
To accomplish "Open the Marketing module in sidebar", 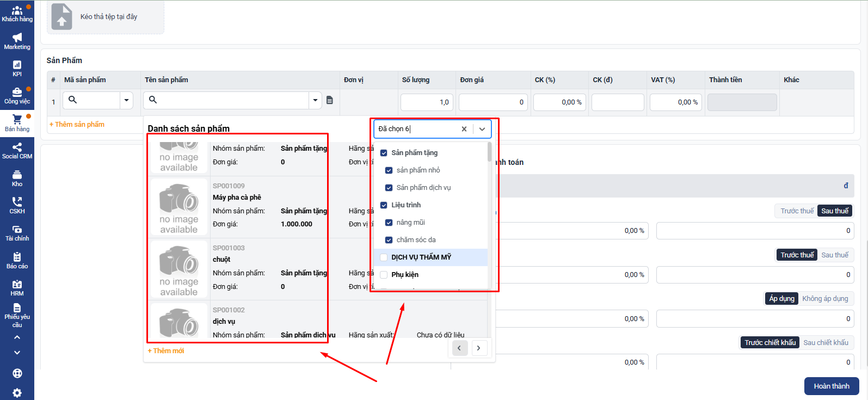I will pos(17,41).
